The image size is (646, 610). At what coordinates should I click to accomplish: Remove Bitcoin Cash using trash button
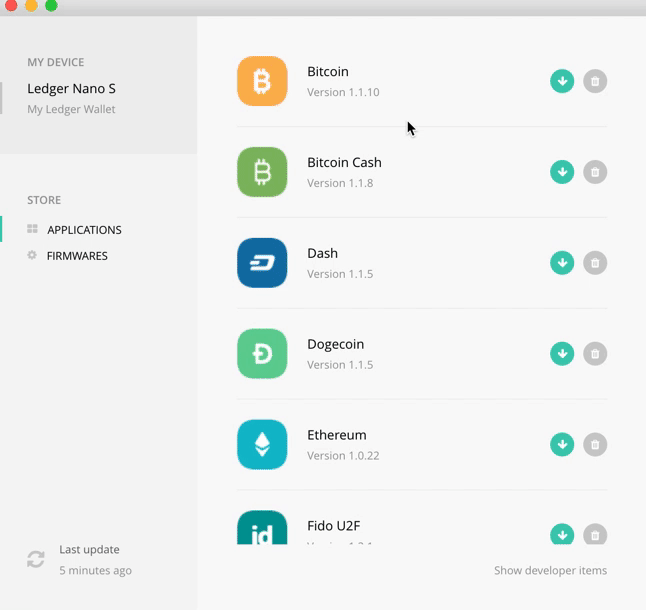pos(595,172)
